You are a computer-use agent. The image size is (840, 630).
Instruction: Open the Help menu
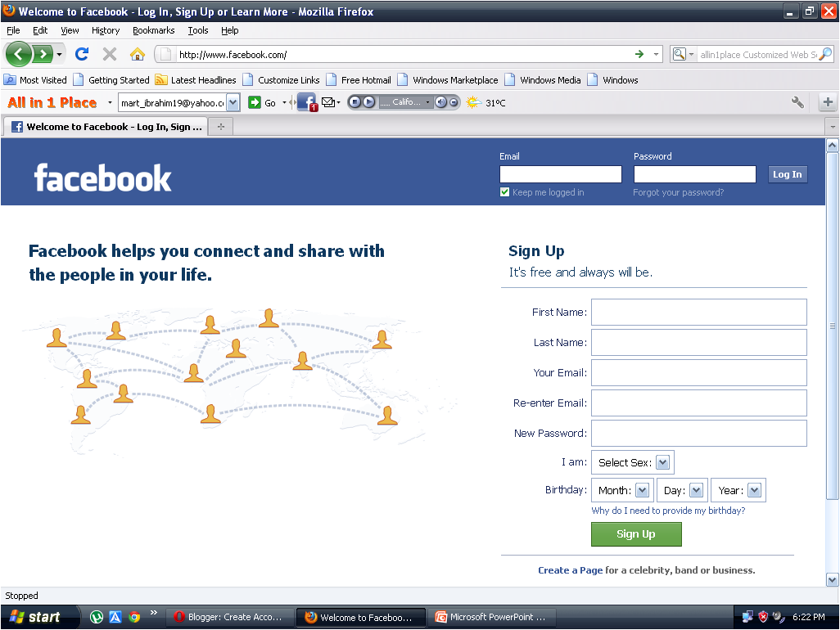point(230,30)
